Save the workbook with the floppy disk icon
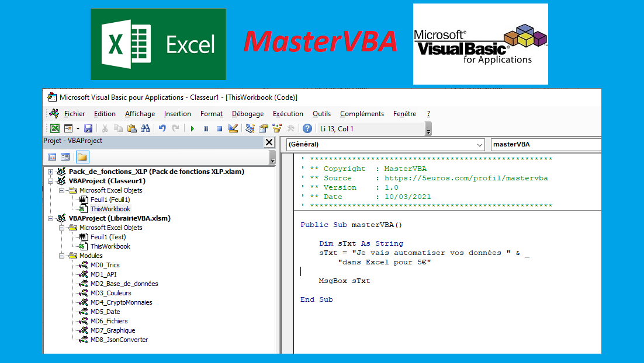This screenshot has height=363, width=644. pos(88,128)
